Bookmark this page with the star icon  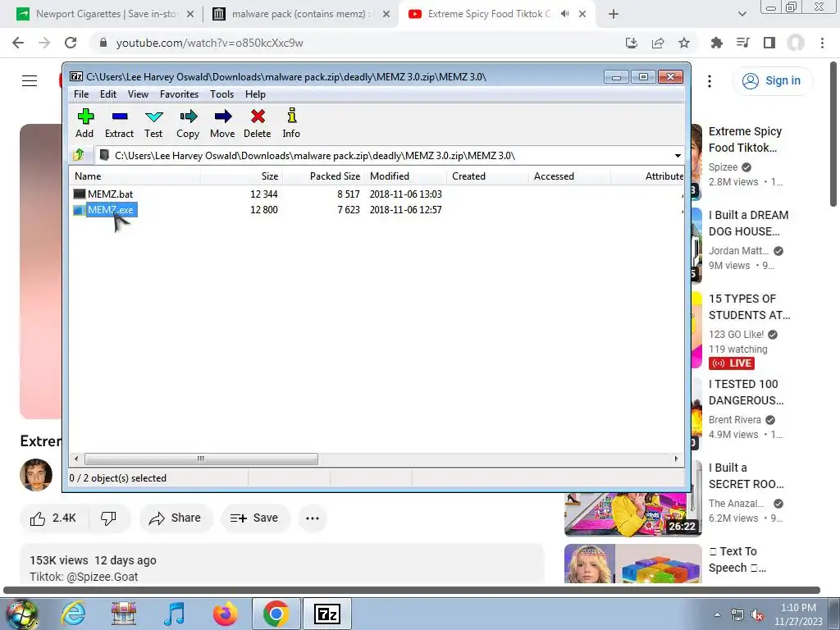(684, 43)
